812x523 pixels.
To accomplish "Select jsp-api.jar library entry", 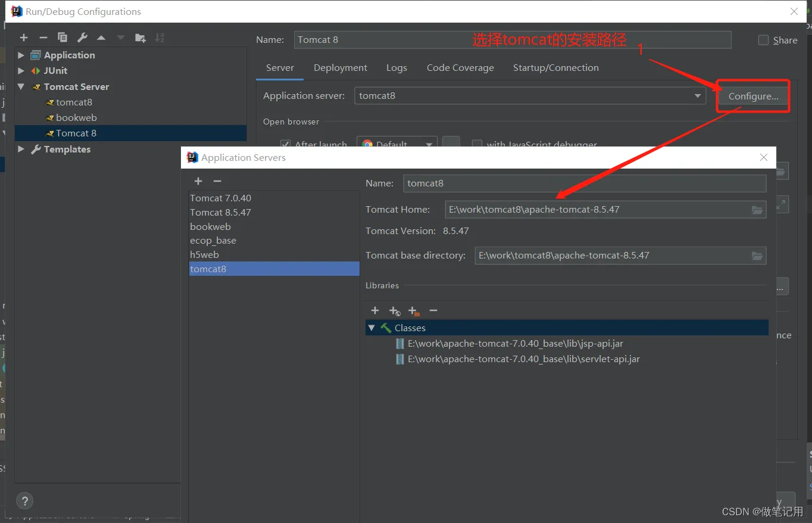I will tap(516, 344).
